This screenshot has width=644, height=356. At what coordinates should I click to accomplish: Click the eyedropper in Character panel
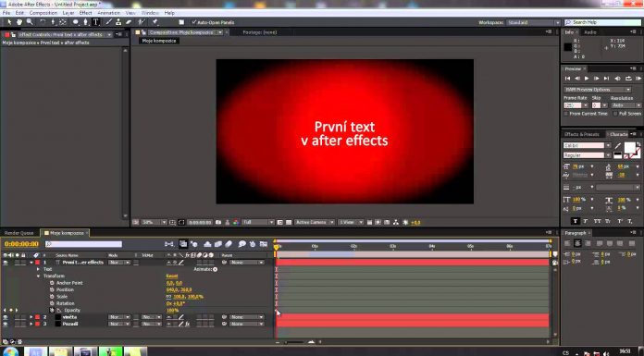tap(618, 146)
